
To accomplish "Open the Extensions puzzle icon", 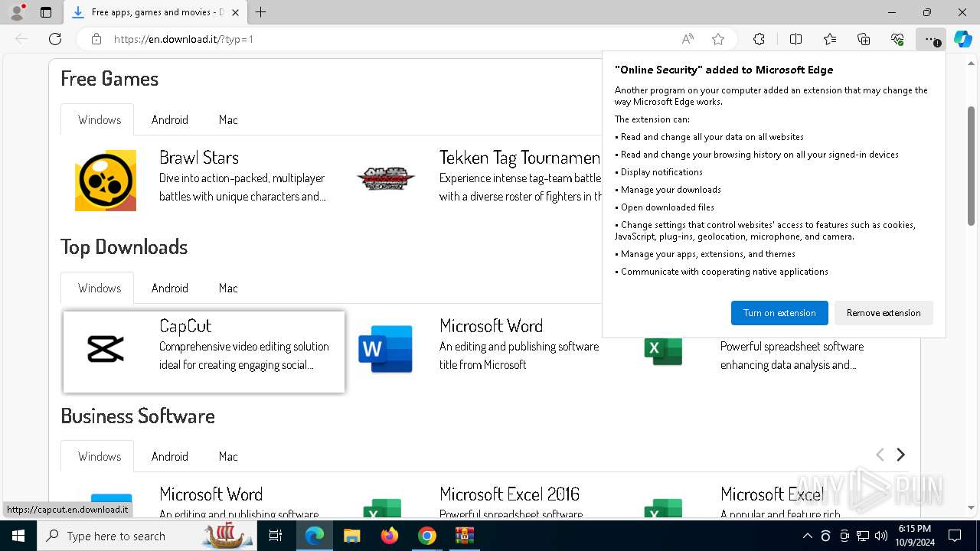I will tap(759, 39).
